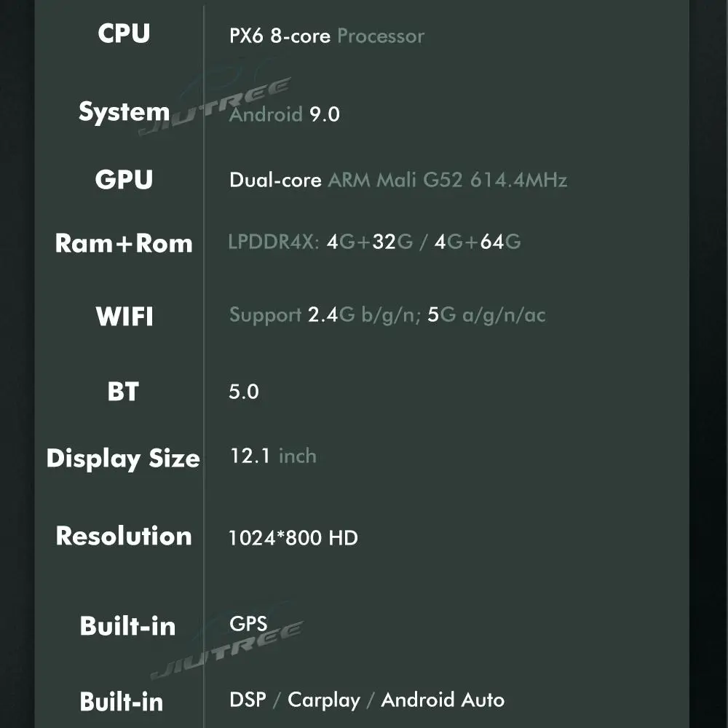Select the PX6 8-core Processor text

(x=326, y=36)
